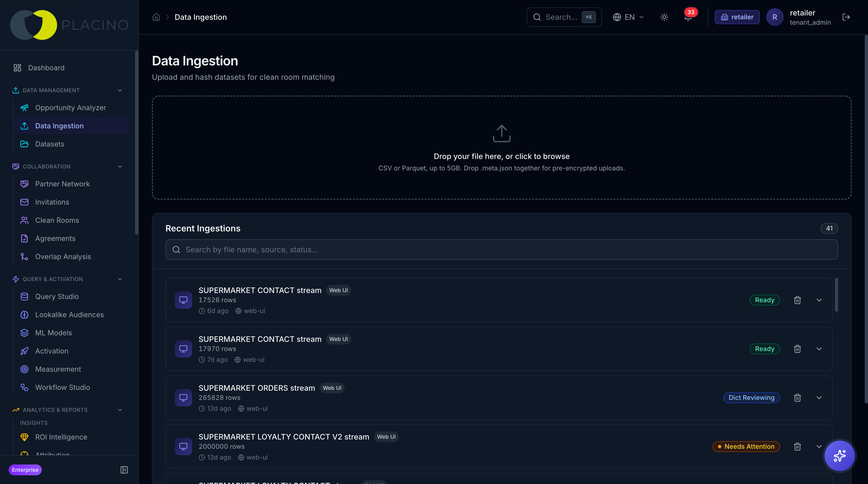Click the ingestions search field

501,250
